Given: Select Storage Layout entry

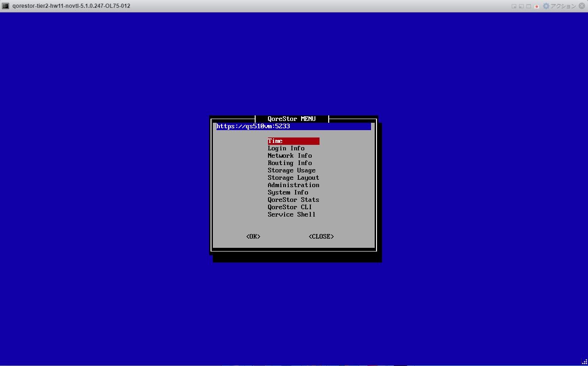Looking at the screenshot, I should (293, 178).
